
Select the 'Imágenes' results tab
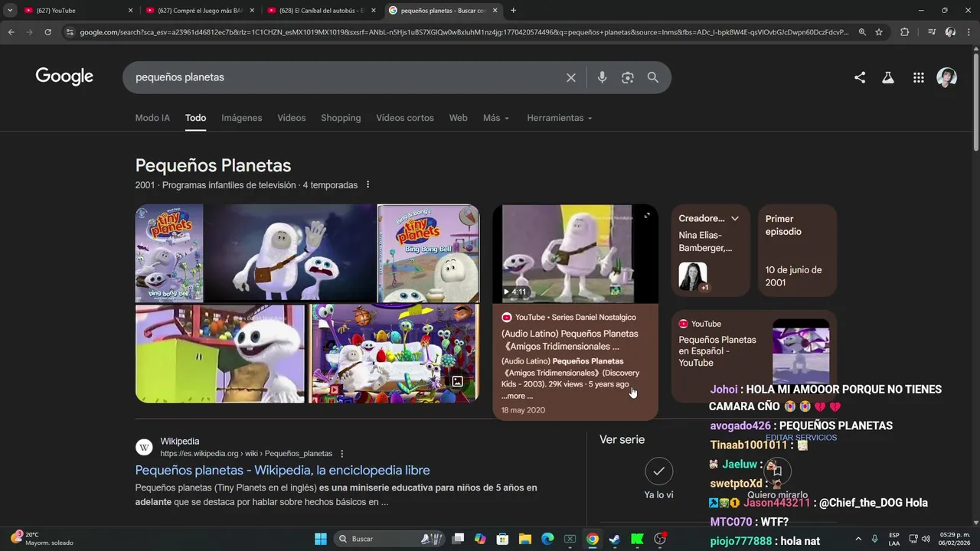[242, 118]
